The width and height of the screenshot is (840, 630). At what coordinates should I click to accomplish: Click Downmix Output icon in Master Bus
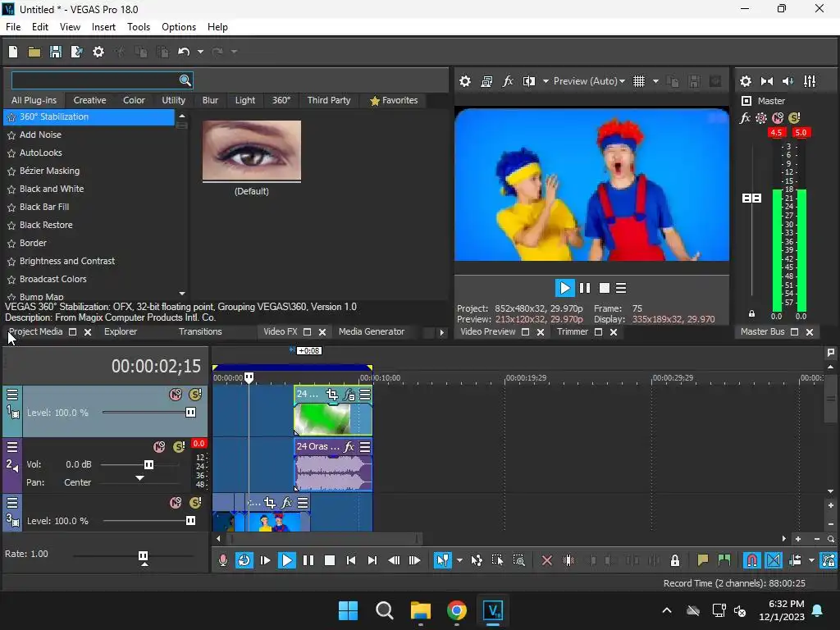767,81
